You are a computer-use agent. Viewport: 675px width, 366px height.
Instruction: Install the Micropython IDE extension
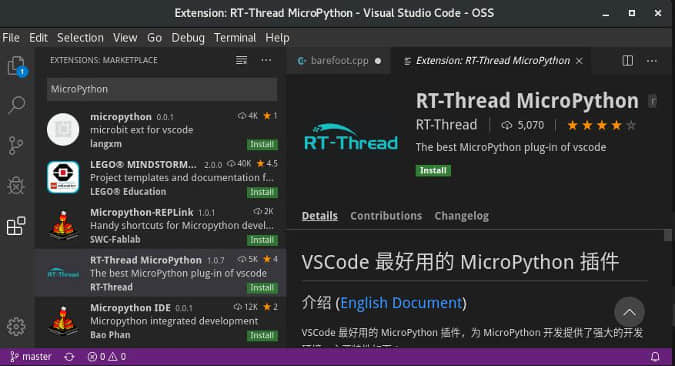pos(262,335)
